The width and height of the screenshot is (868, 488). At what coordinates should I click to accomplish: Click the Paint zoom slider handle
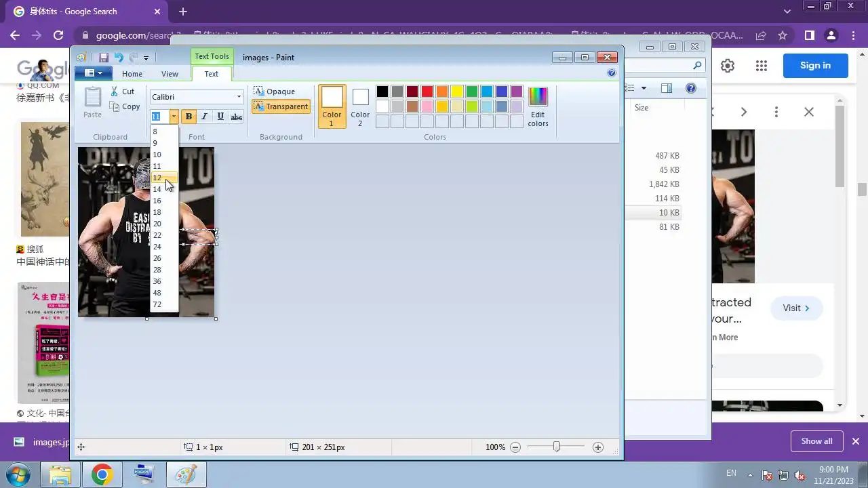coord(556,447)
